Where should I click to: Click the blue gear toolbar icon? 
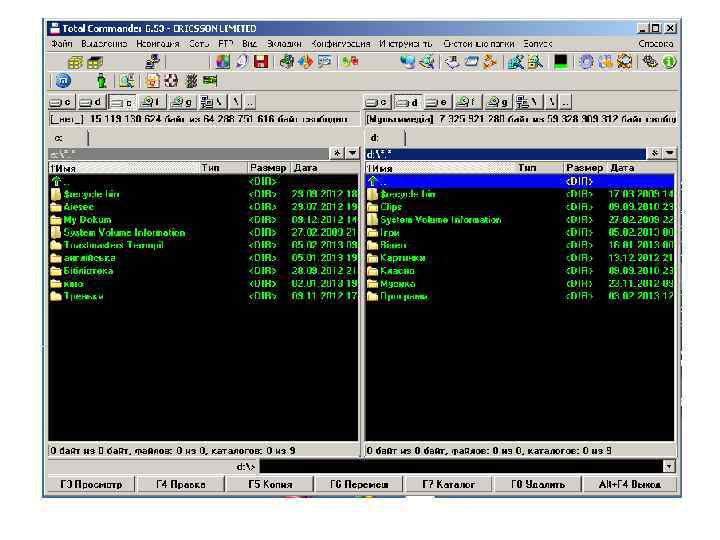click(x=586, y=62)
